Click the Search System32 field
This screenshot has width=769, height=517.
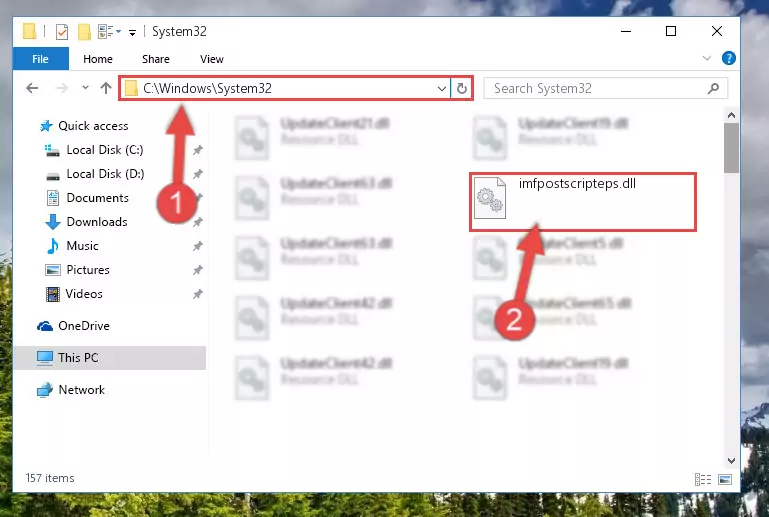[605, 88]
